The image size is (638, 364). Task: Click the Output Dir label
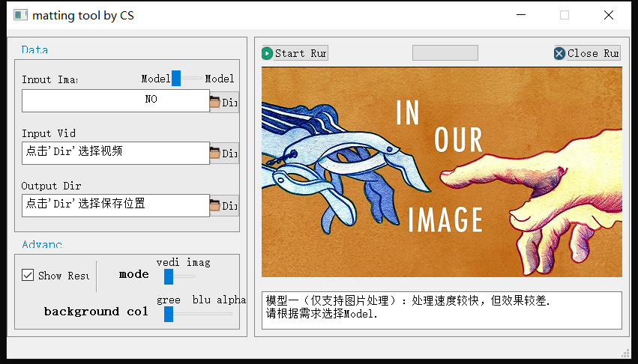pyautogui.click(x=51, y=186)
